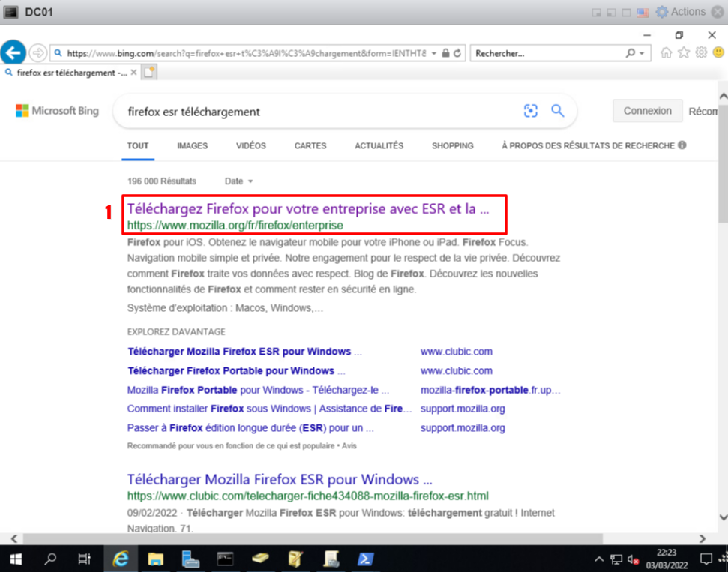Open the address bar autocomplete dropdown arrow
Viewport: 728px width, 572px height.
tap(433, 54)
